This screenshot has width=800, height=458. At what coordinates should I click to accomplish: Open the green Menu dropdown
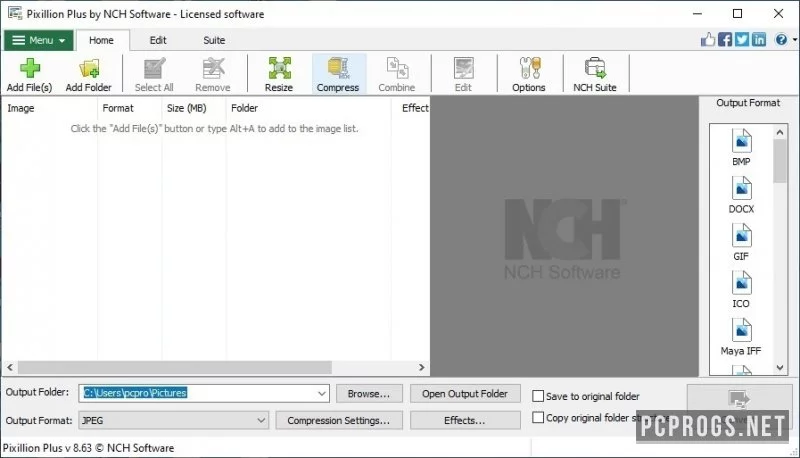coord(39,40)
